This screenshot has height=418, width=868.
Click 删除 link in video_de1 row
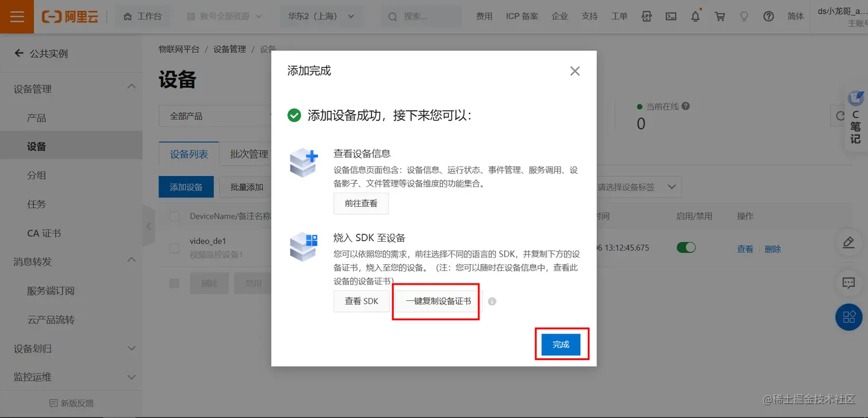[773, 249]
